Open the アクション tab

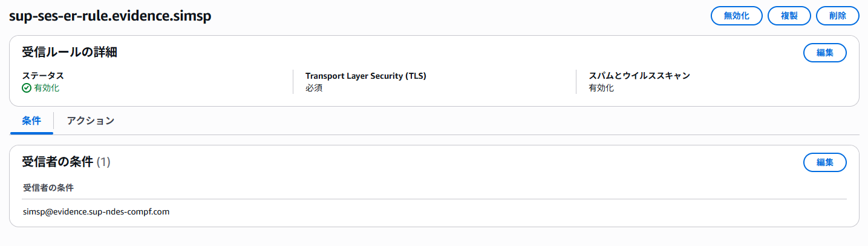pos(91,121)
